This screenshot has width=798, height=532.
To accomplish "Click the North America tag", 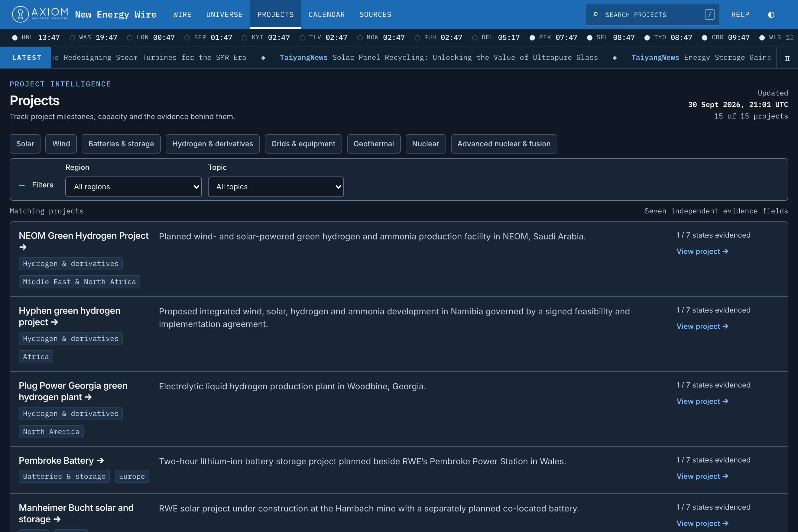I will click(x=51, y=432).
